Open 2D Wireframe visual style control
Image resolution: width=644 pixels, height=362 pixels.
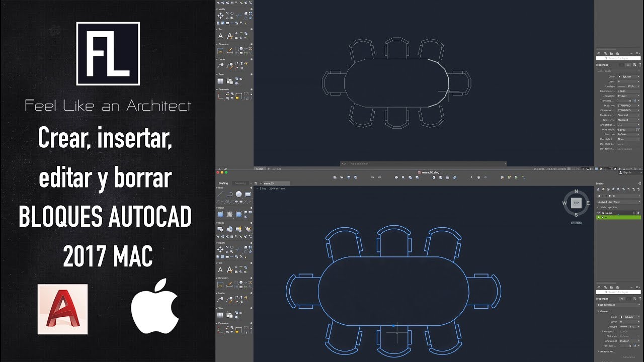(x=277, y=189)
